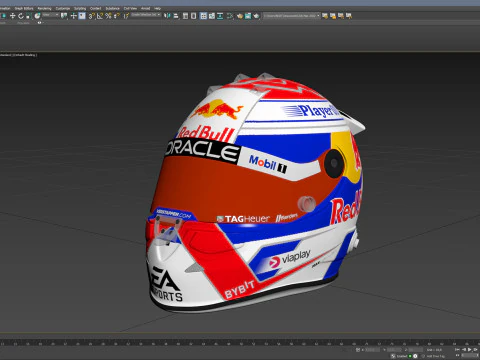Open the Named Selection Sets dropdown
Screen dimensions: 480x360
point(146,15)
